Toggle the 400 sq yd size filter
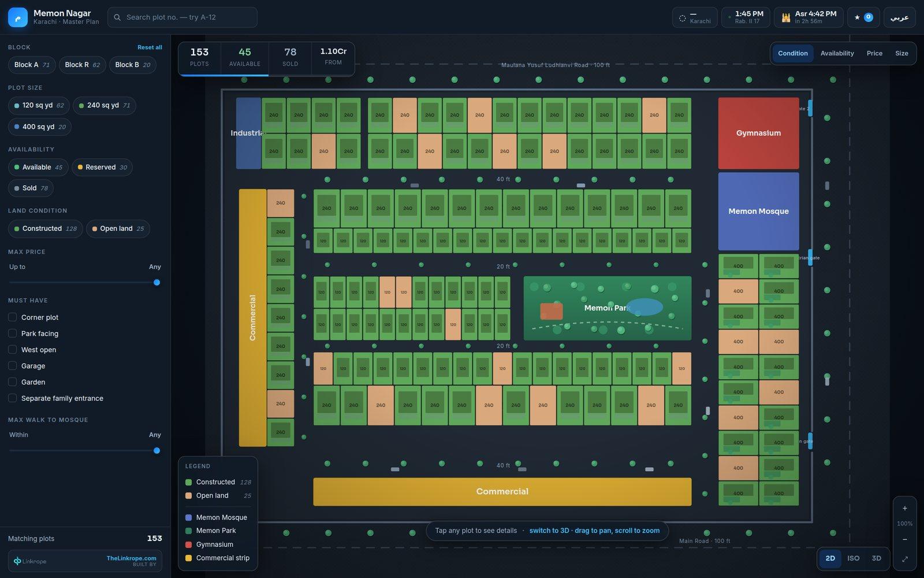The image size is (924, 578). point(40,127)
